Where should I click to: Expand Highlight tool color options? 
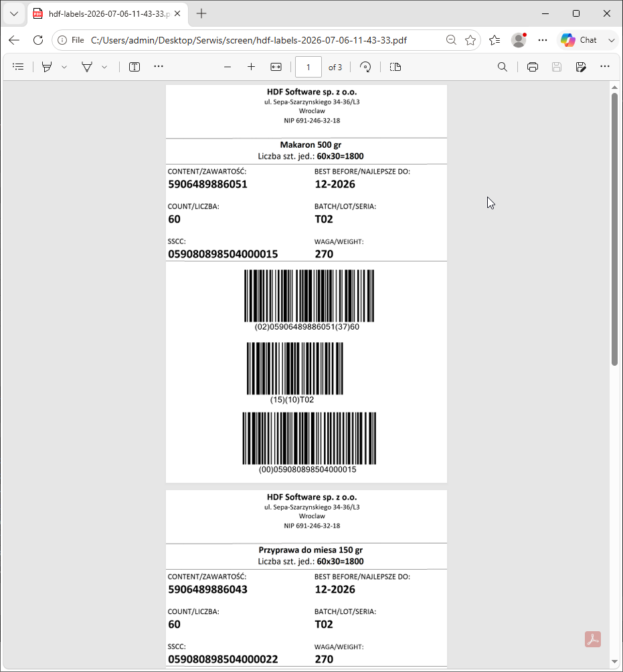(64, 67)
